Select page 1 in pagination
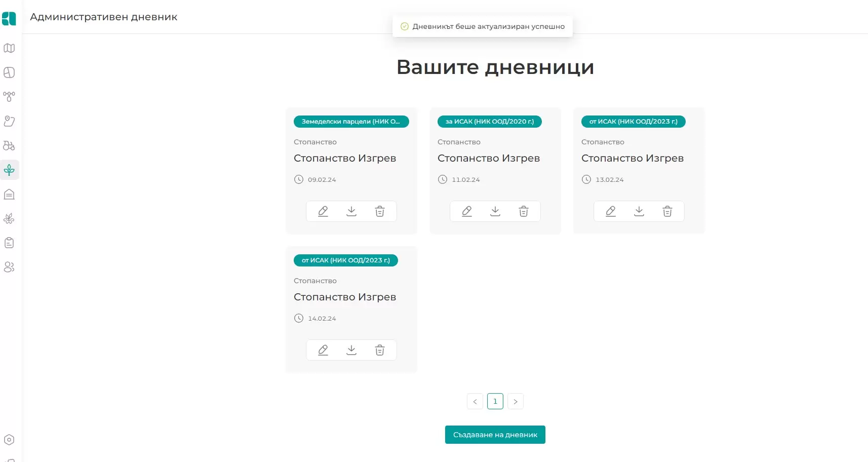868x462 pixels. [x=495, y=401]
